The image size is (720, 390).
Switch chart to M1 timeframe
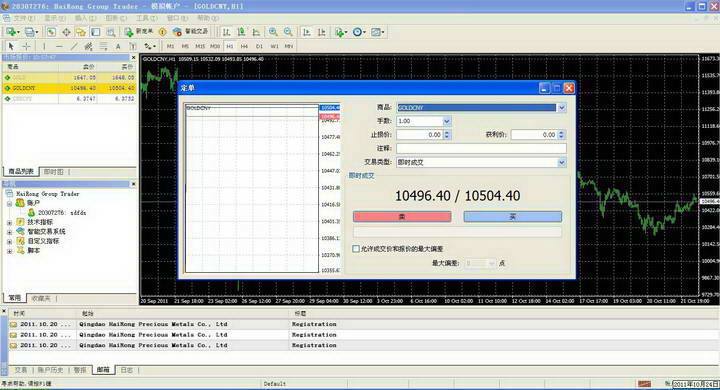(x=170, y=46)
